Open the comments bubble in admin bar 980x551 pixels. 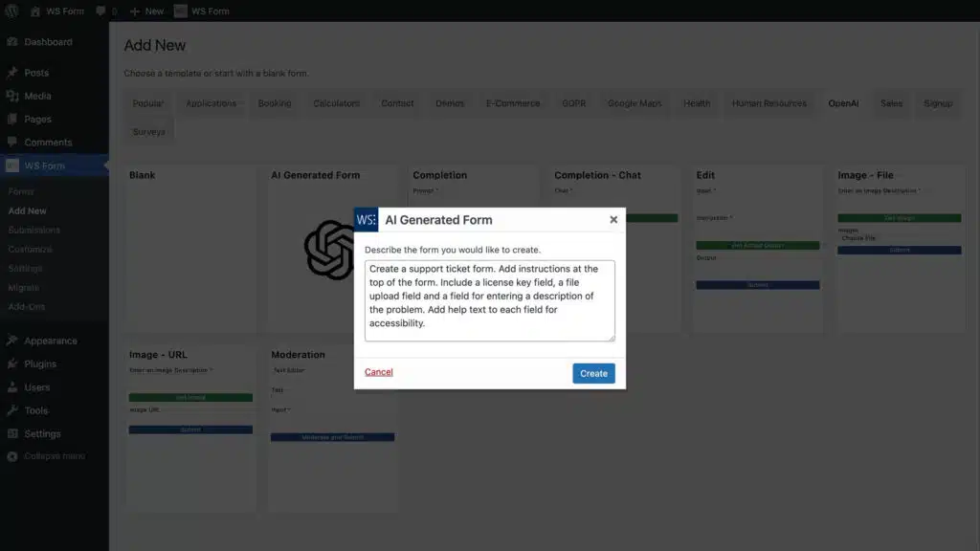[x=106, y=11]
